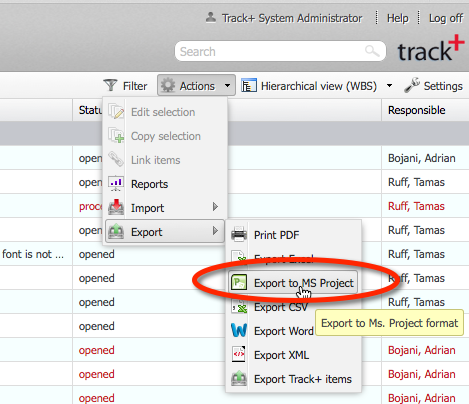Click the Export tray icon
This screenshot has height=404, width=469.
116,231
